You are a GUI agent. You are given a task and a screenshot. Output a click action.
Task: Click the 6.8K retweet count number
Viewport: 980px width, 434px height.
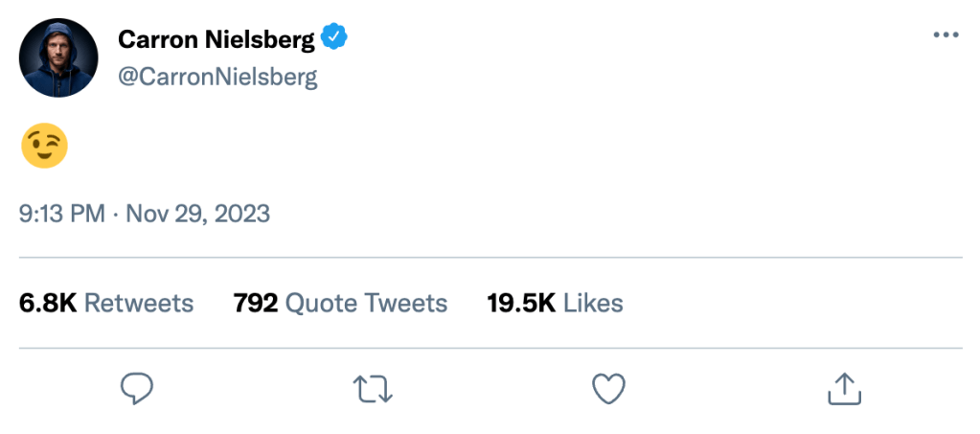point(47,304)
